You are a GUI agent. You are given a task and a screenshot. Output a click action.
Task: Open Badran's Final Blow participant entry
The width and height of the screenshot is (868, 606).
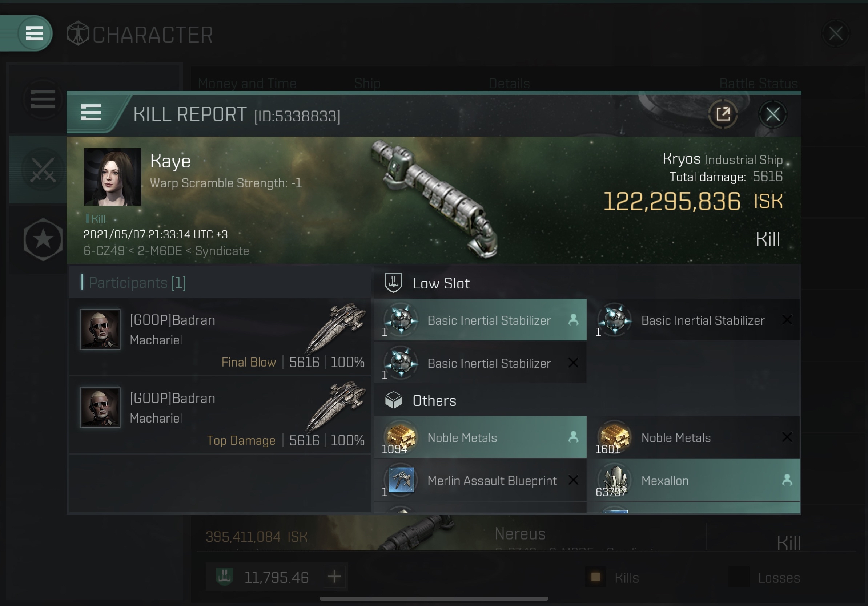pos(220,337)
